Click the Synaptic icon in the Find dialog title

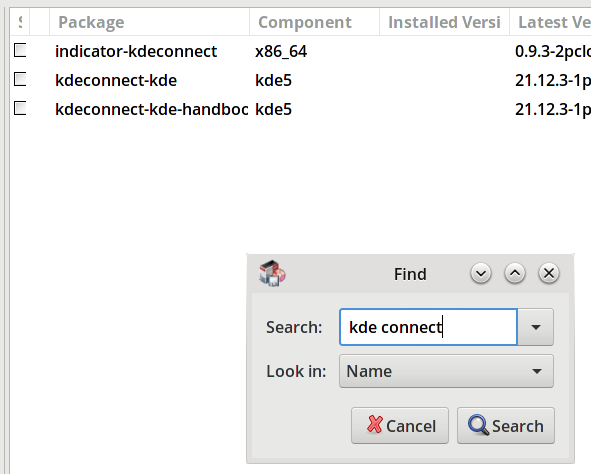click(272, 273)
